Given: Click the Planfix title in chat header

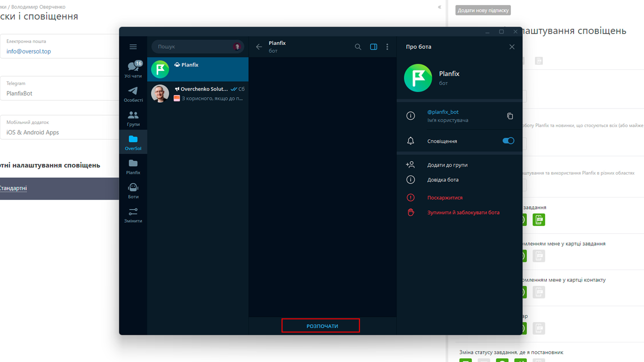Looking at the screenshot, I should [277, 43].
